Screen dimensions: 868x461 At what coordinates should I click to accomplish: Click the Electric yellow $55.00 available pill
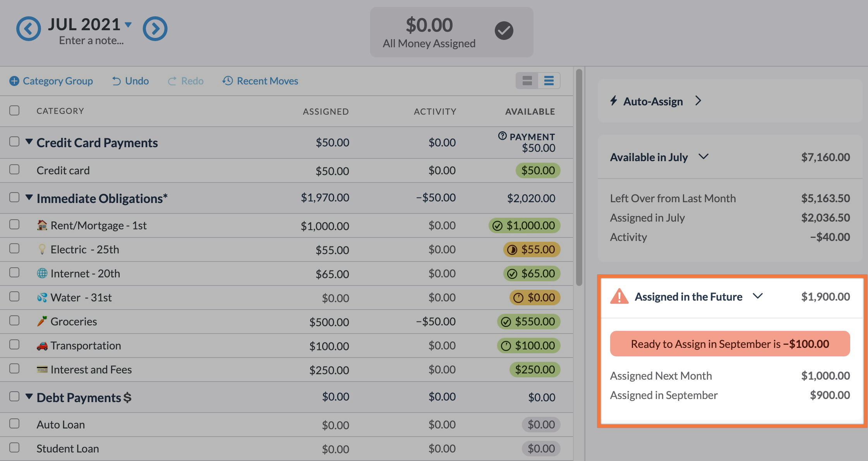(x=532, y=249)
